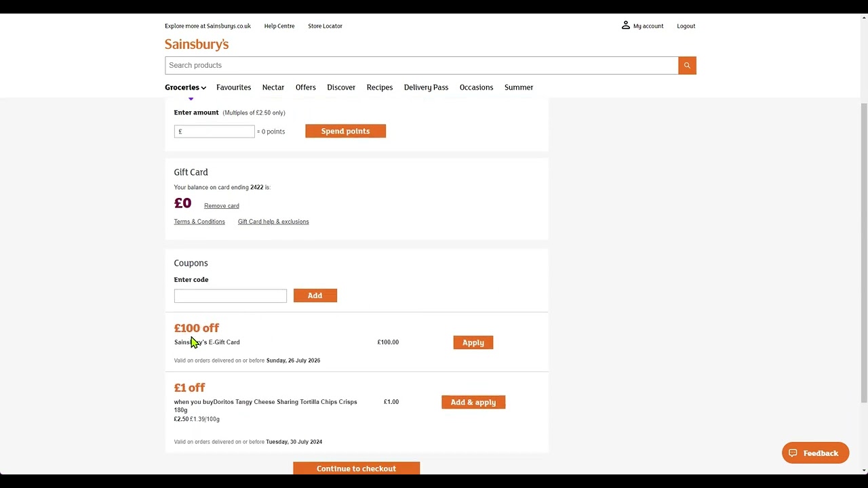Click Explore more at Sainsburys.co.uk link
Image resolution: width=868 pixels, height=488 pixels.
[208, 26]
